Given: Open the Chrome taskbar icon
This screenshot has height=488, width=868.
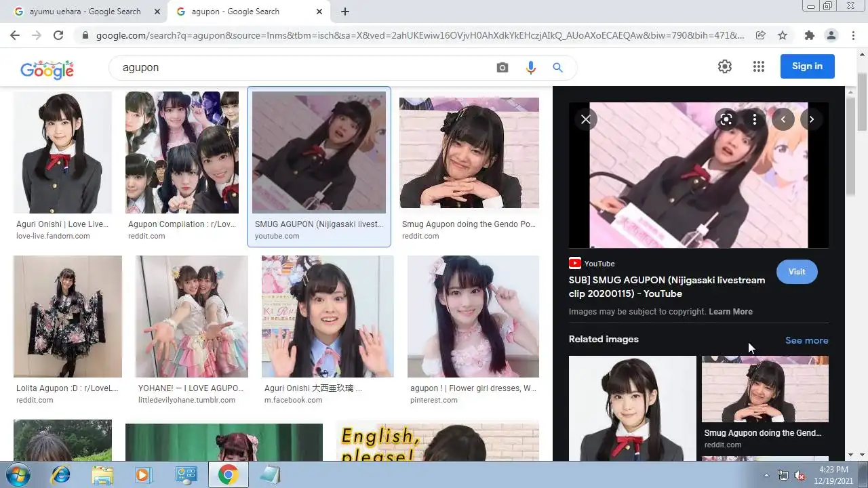Looking at the screenshot, I should [x=227, y=475].
